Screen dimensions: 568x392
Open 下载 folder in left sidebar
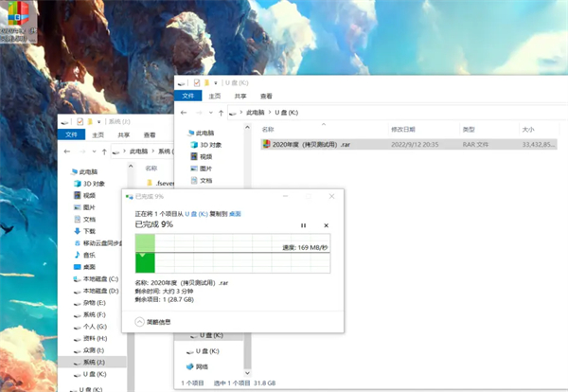click(89, 230)
